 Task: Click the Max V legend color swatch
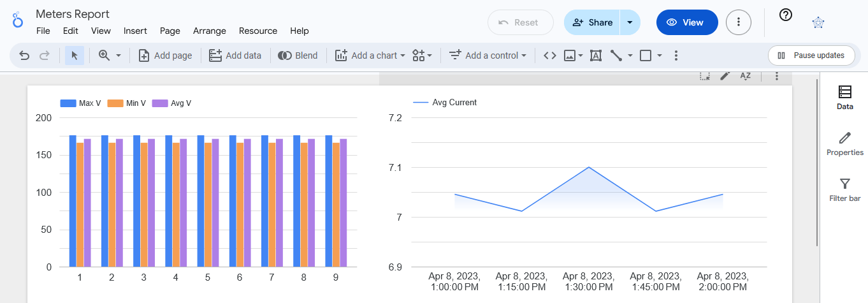coord(68,103)
